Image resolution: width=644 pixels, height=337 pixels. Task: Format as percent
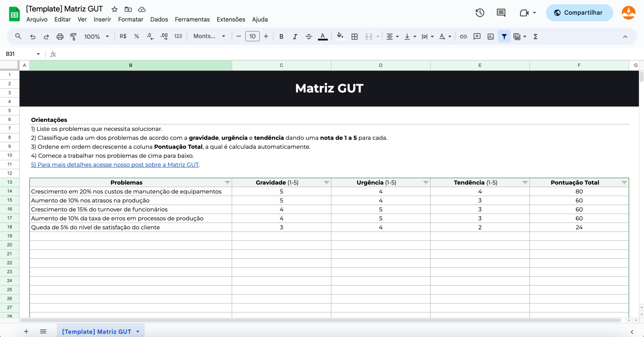(x=137, y=36)
